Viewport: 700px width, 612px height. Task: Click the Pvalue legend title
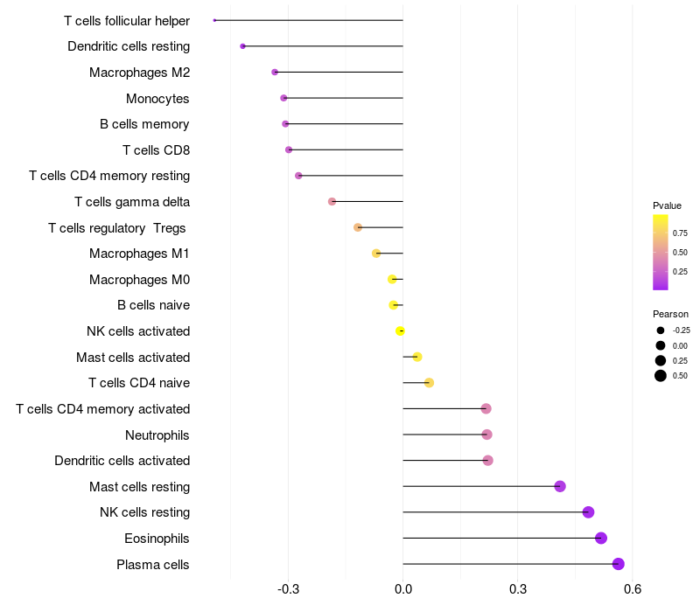(x=667, y=205)
